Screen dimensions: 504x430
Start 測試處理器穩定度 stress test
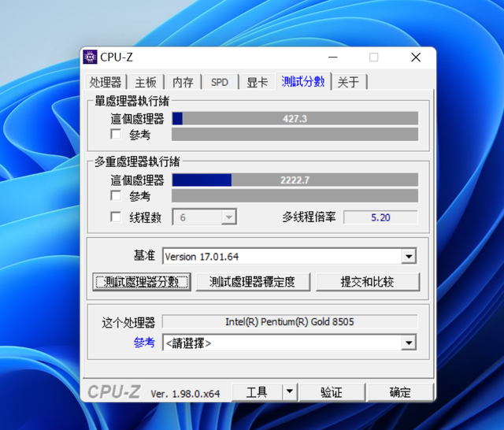point(253,282)
